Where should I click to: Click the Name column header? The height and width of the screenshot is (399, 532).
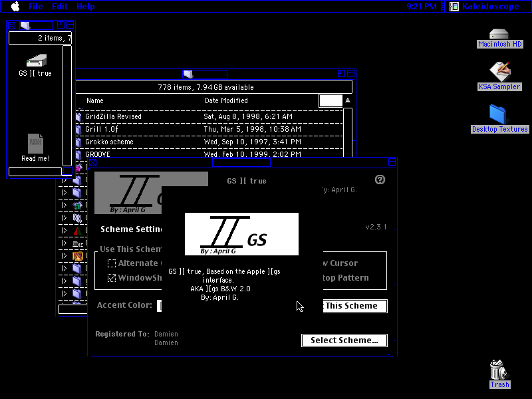point(95,101)
